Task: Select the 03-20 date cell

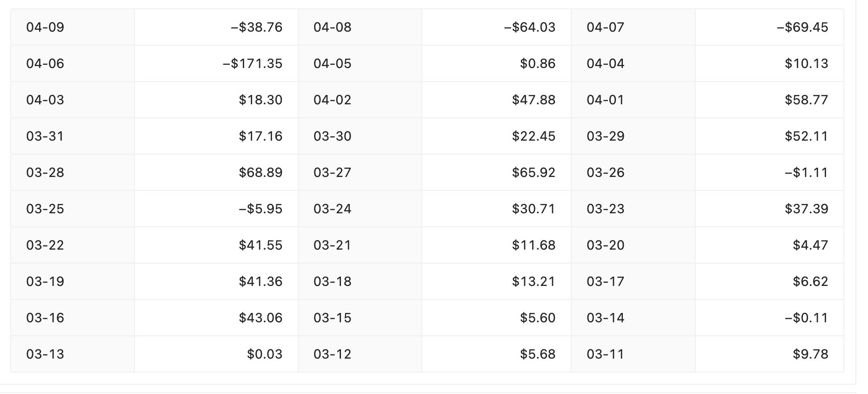Action: click(x=634, y=245)
